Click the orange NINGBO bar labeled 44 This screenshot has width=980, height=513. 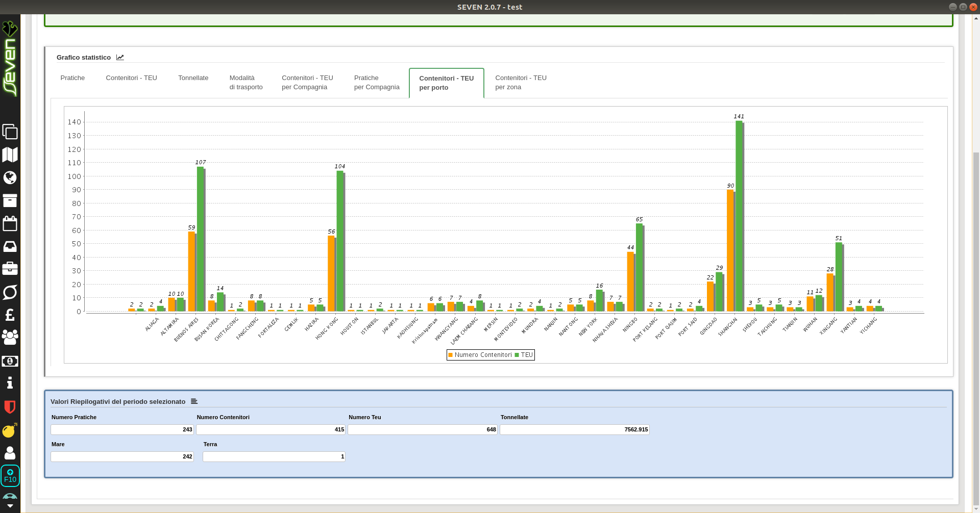tap(631, 281)
